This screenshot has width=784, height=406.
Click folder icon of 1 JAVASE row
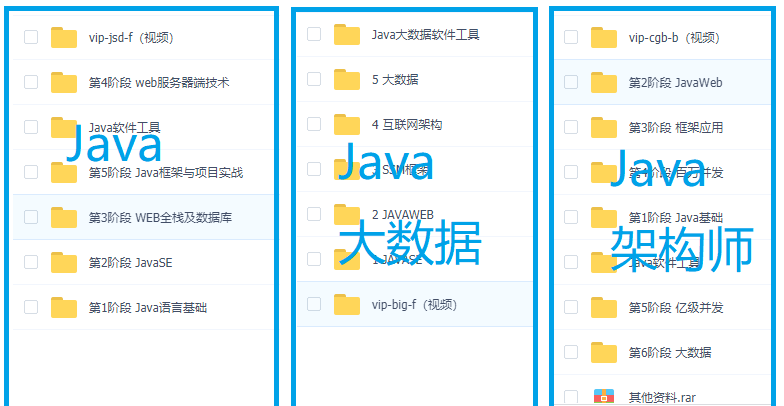[x=347, y=260]
